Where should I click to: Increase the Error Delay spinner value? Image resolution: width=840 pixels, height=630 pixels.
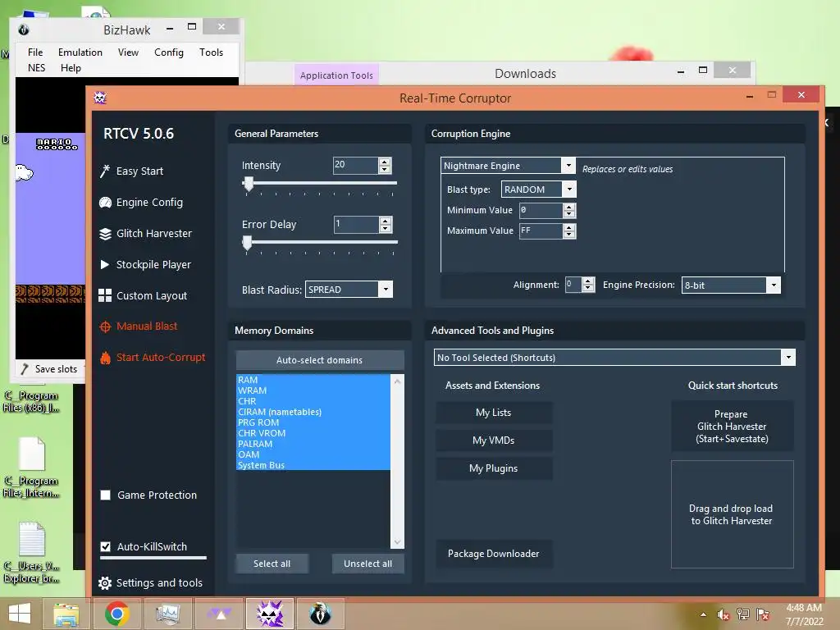click(x=386, y=221)
